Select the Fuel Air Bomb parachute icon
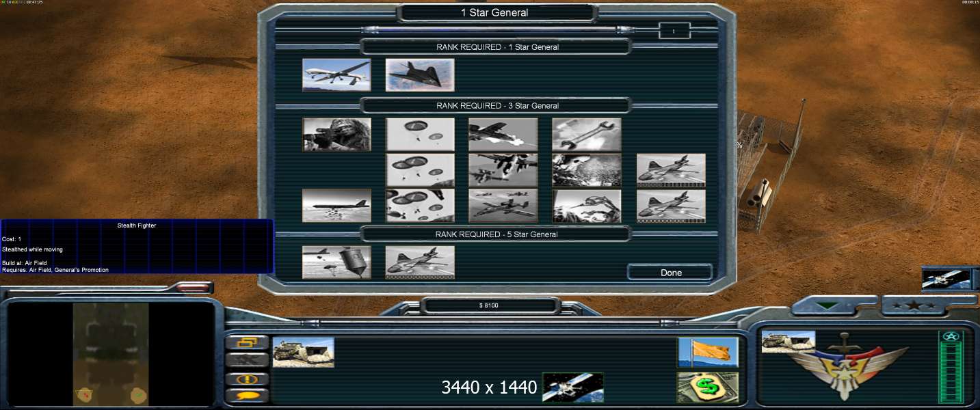This screenshot has width=980, height=410. (x=336, y=262)
